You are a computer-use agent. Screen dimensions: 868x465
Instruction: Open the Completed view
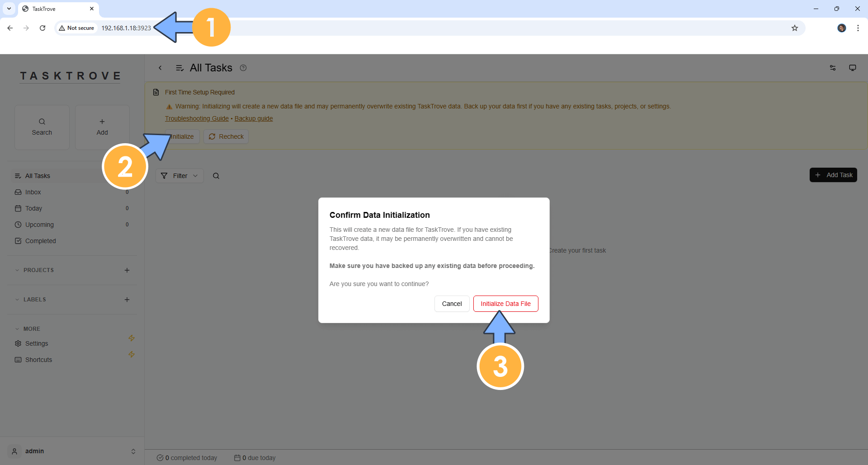pos(72,241)
